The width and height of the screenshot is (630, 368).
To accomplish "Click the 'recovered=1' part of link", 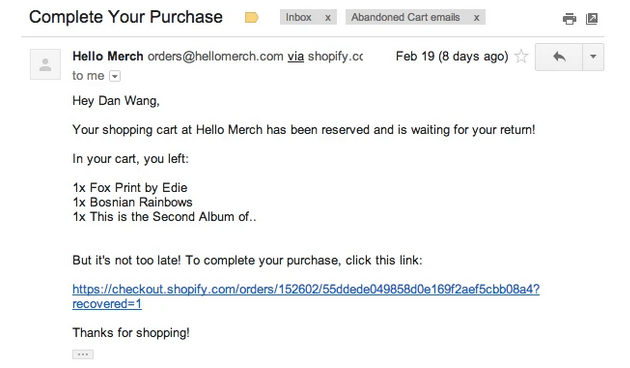I will coord(107,304).
